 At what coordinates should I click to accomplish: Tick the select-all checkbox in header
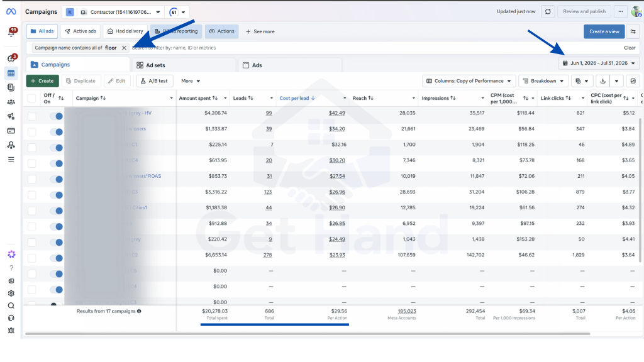click(31, 99)
